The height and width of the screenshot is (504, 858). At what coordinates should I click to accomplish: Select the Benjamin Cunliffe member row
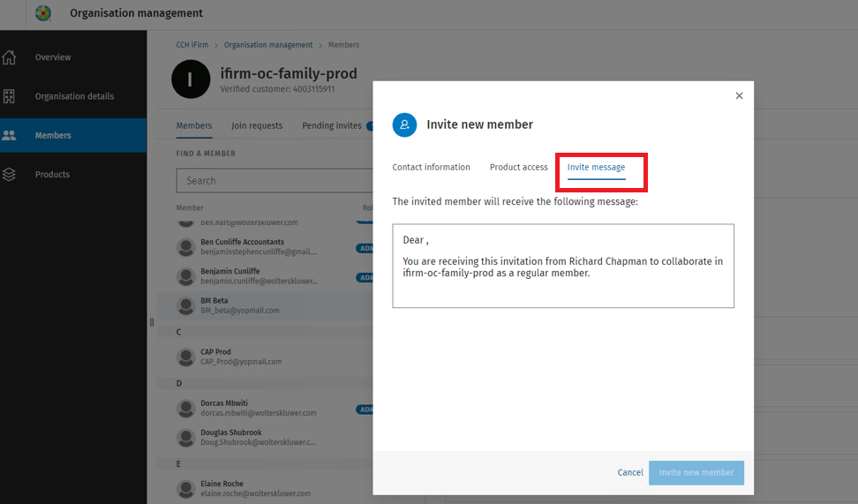point(265,276)
